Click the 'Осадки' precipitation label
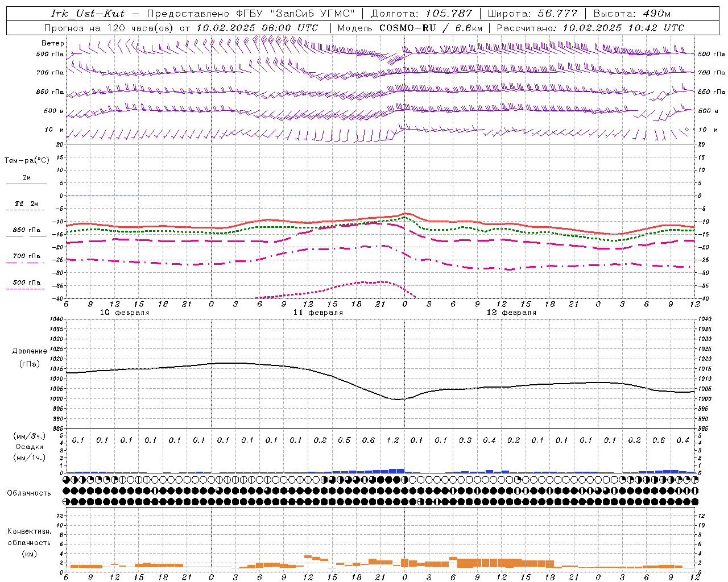 click(30, 447)
